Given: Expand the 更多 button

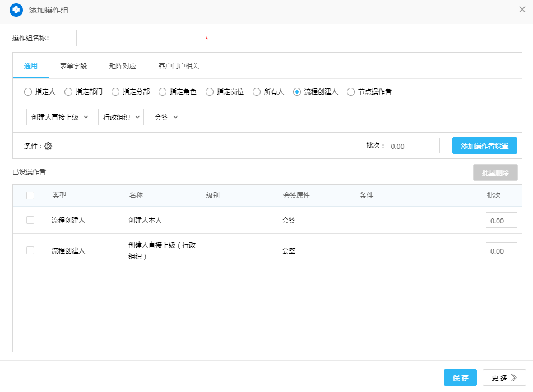Looking at the screenshot, I should coord(504,378).
